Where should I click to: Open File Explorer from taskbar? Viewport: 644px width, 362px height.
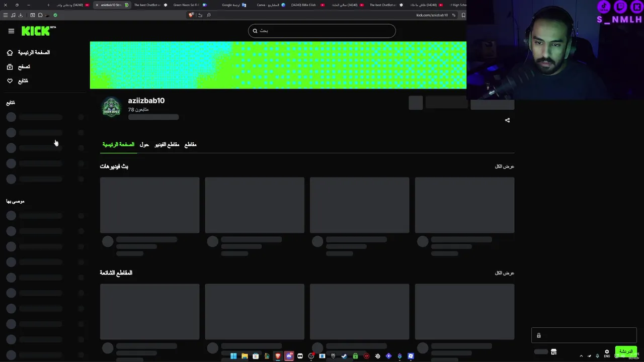(x=245, y=356)
